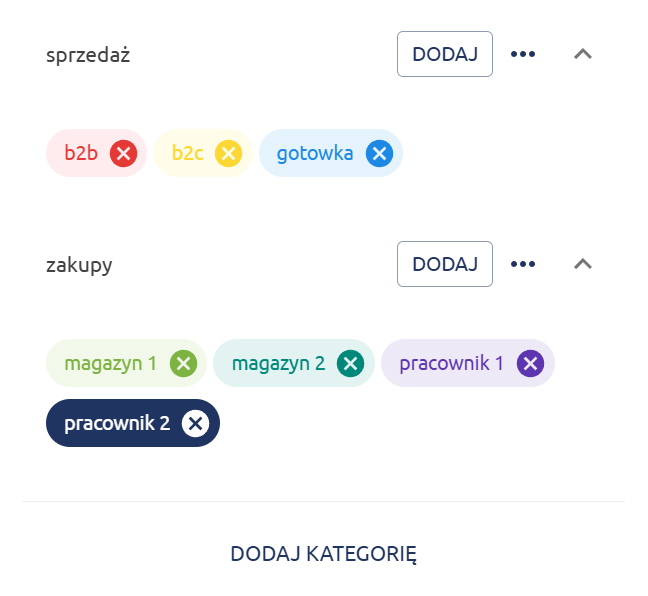Viewport: 648px width, 596px height.
Task: Delete the magazyn 2 tag
Action: 350,363
